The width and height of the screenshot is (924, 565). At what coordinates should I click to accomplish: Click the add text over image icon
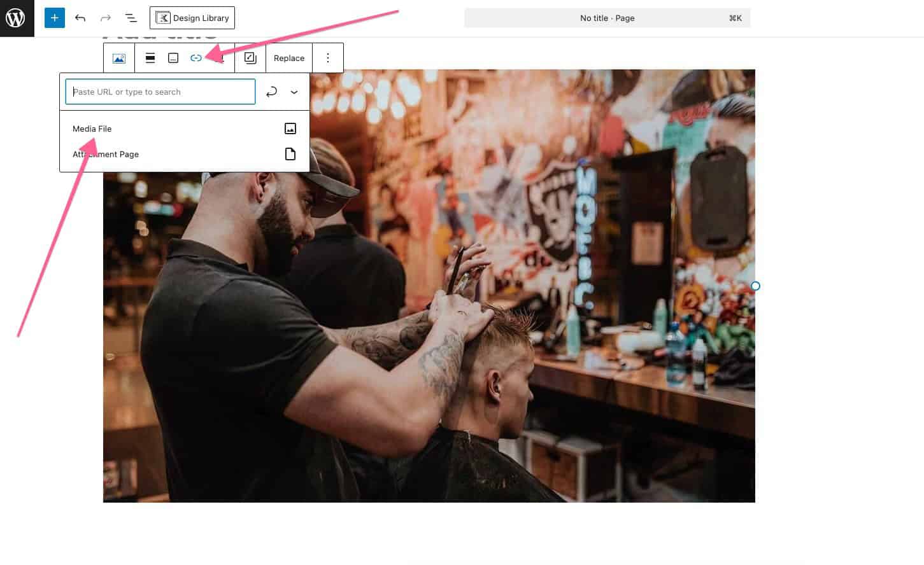pos(250,58)
